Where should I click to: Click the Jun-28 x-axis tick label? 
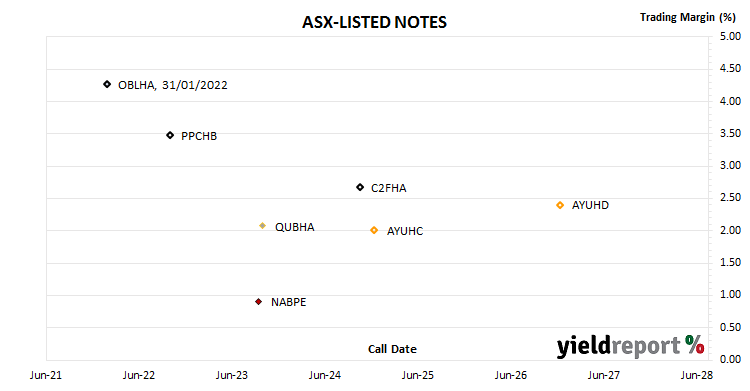pyautogui.click(x=696, y=375)
